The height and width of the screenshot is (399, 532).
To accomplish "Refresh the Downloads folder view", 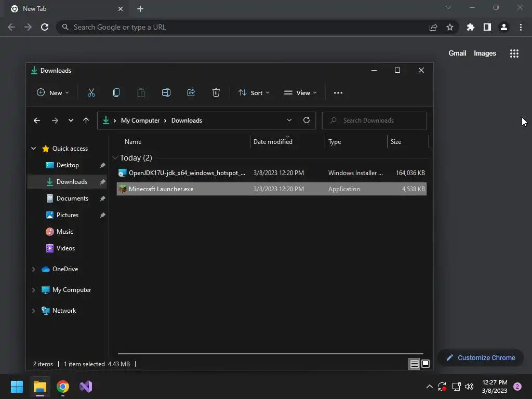I will pyautogui.click(x=307, y=120).
